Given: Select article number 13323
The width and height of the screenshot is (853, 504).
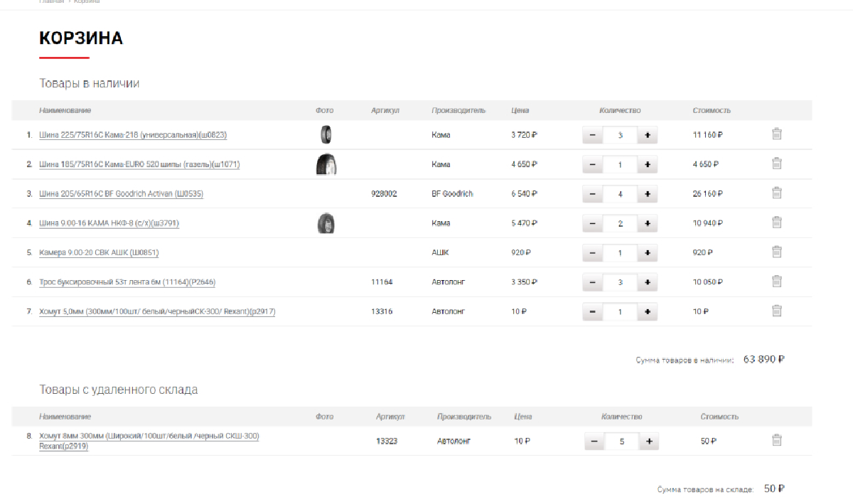Looking at the screenshot, I should tap(387, 442).
